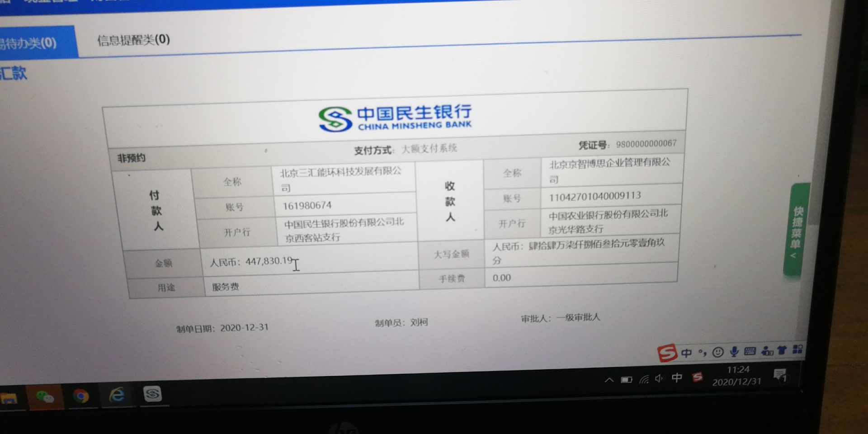Expand the green 快捷菜单 side panel

pyautogui.click(x=797, y=231)
